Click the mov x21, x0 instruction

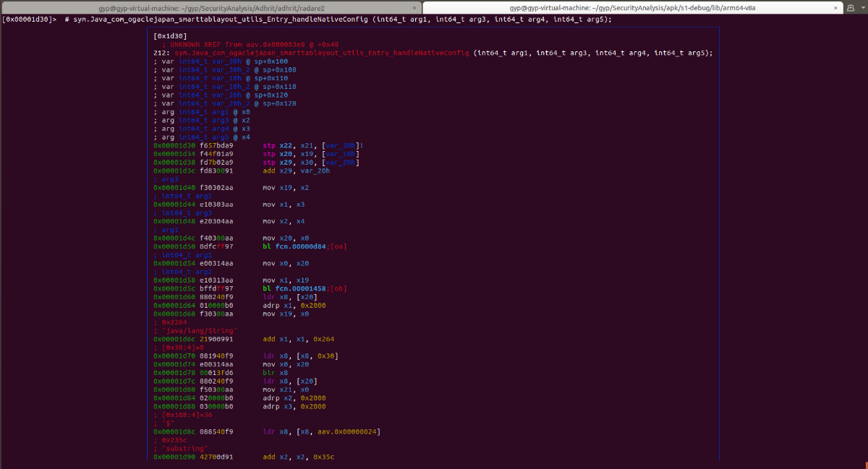tap(286, 390)
